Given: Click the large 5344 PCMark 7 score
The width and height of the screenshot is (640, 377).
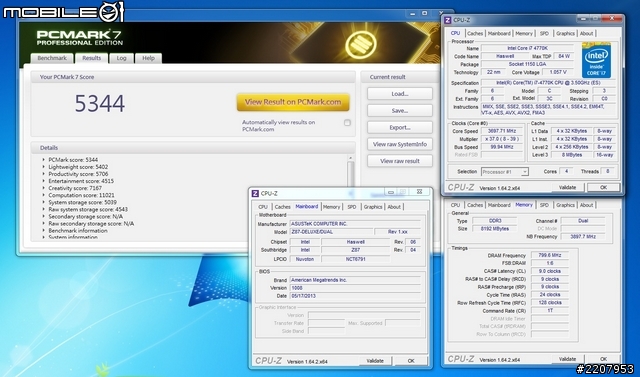Looking at the screenshot, I should pyautogui.click(x=100, y=104).
